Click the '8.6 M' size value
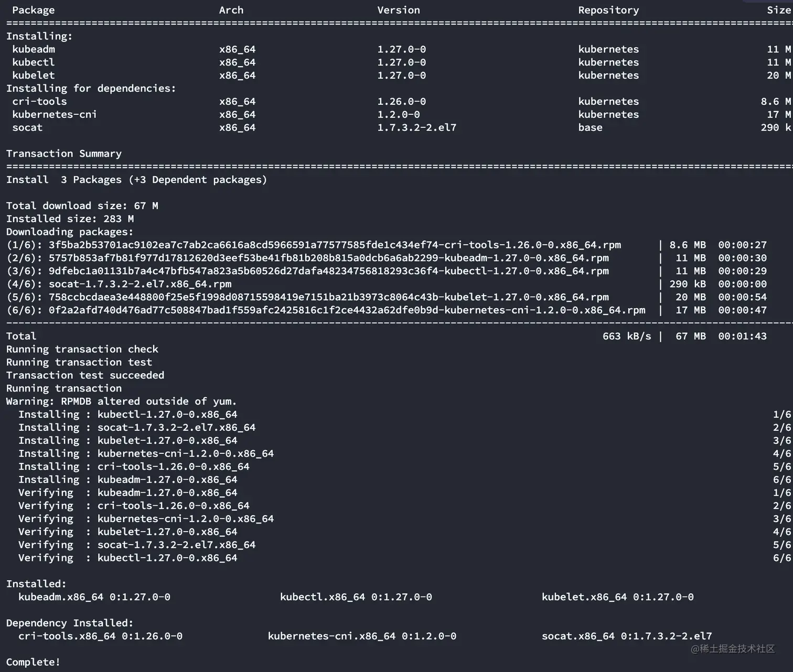The width and height of the screenshot is (793, 672). (776, 102)
